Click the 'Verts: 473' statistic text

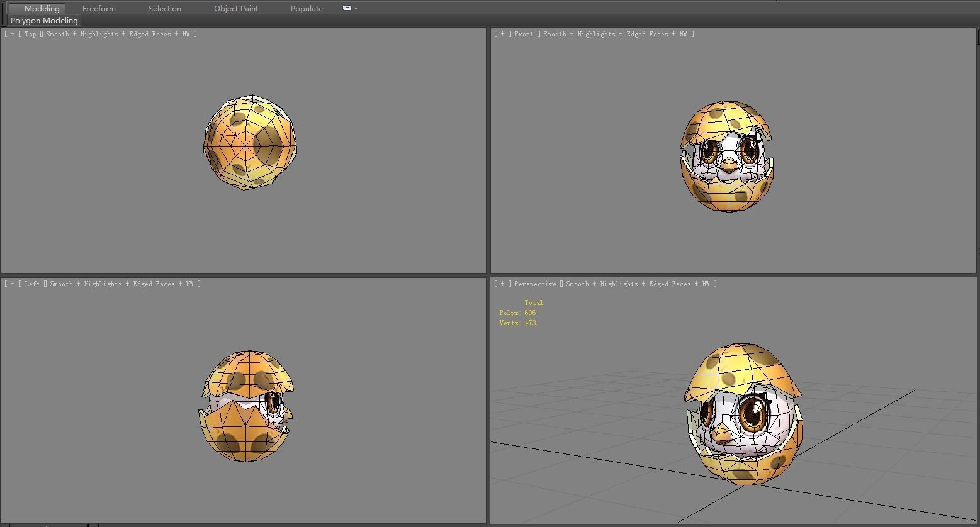click(517, 323)
